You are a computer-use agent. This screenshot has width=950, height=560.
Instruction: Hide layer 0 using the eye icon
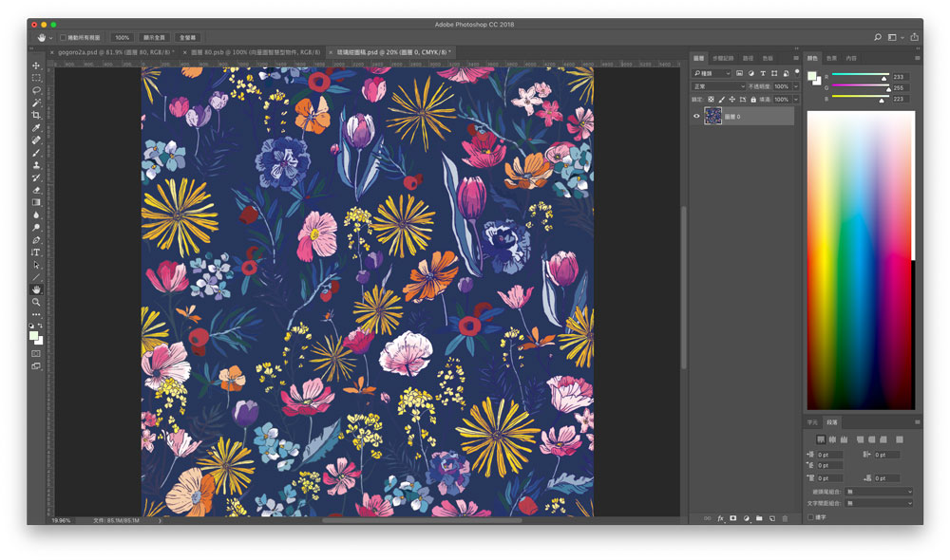696,117
